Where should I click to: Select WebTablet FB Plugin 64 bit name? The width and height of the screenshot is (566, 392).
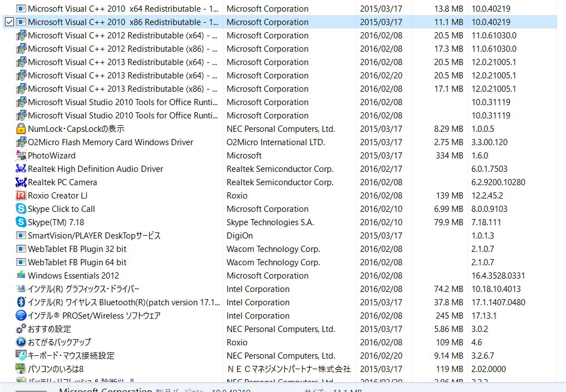coord(77,262)
